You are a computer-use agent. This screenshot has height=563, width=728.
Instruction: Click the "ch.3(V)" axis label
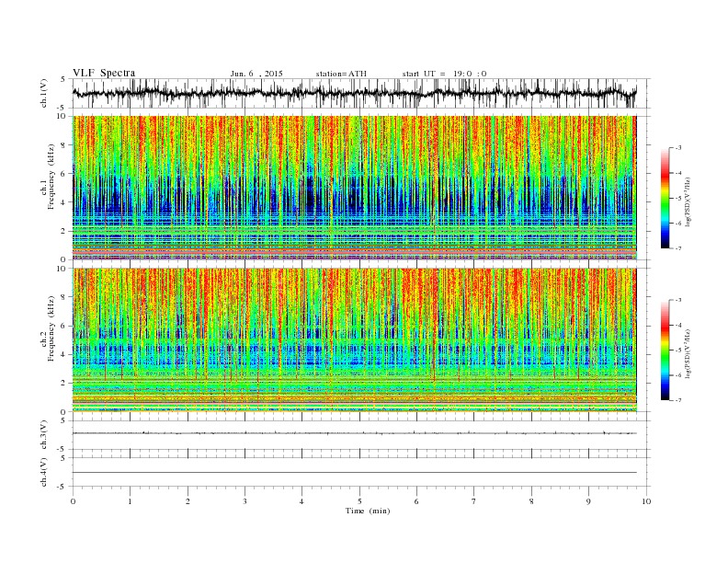pos(44,435)
